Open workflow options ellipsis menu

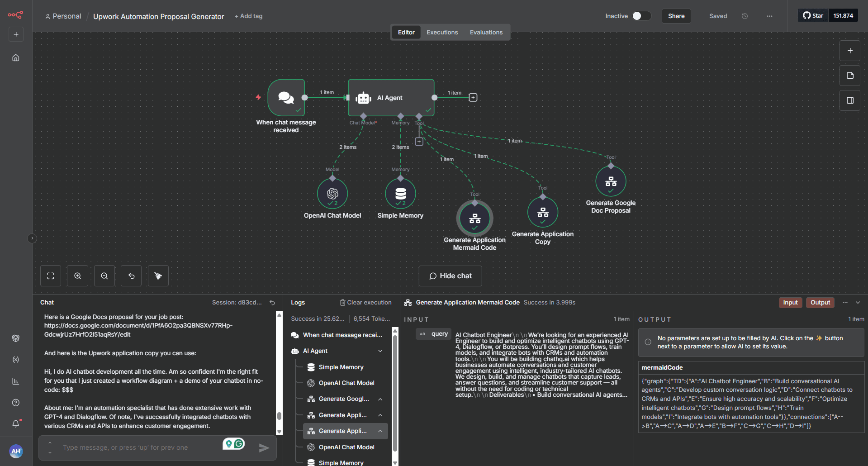point(769,16)
